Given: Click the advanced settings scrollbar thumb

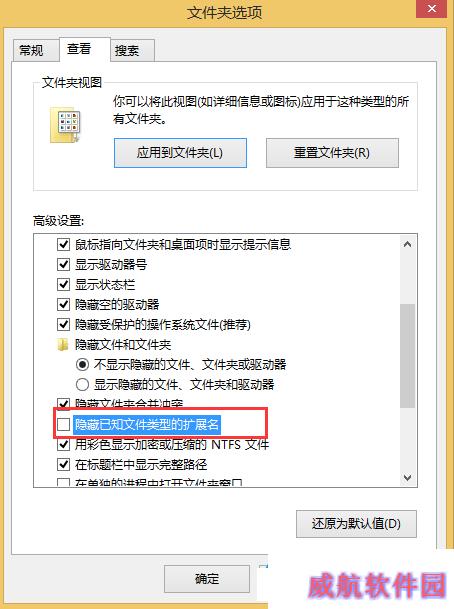Looking at the screenshot, I should pyautogui.click(x=407, y=355).
